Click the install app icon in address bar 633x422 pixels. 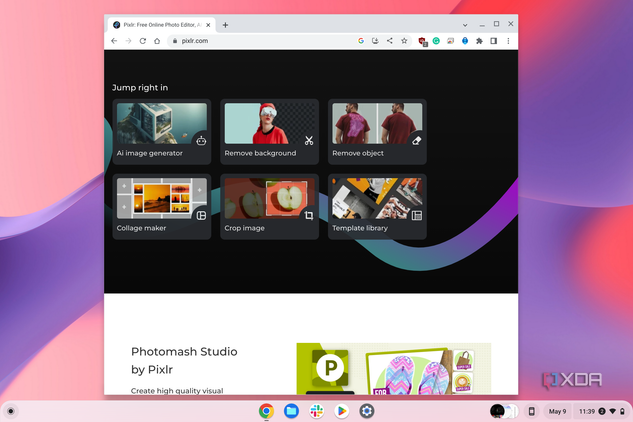(x=375, y=41)
